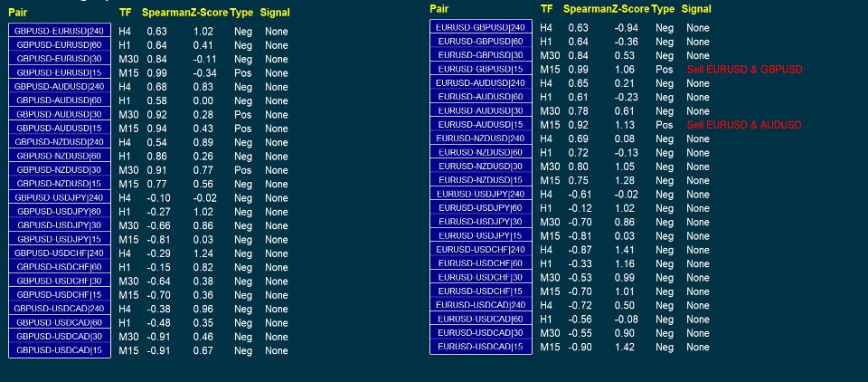Viewport: 868px width, 382px height.
Task: Open the EURUSD-GBPUSD|240 pair button
Action: (x=480, y=28)
